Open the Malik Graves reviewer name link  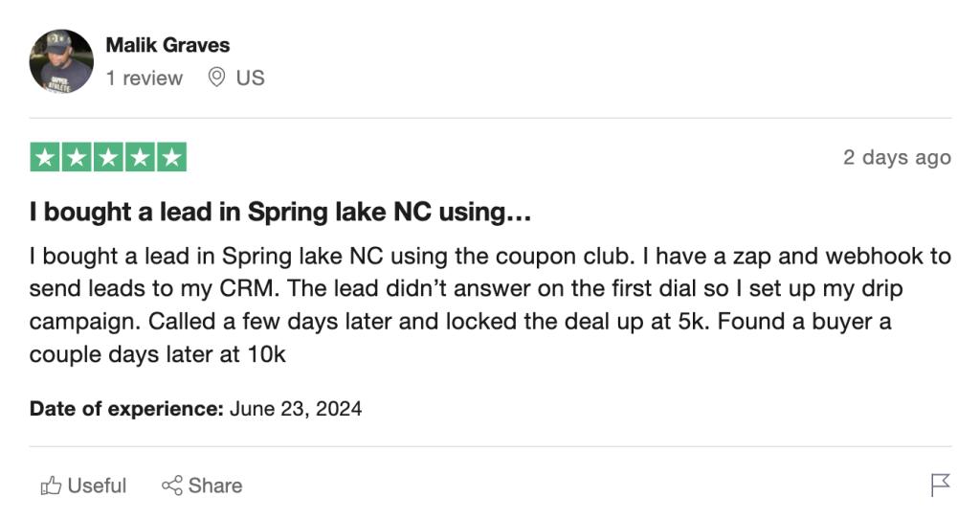click(167, 45)
